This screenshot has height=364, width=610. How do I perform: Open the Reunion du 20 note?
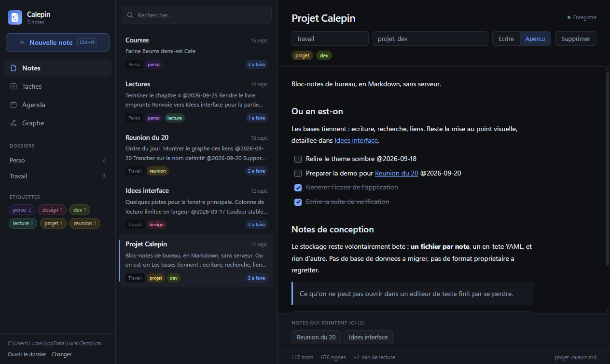(196, 154)
